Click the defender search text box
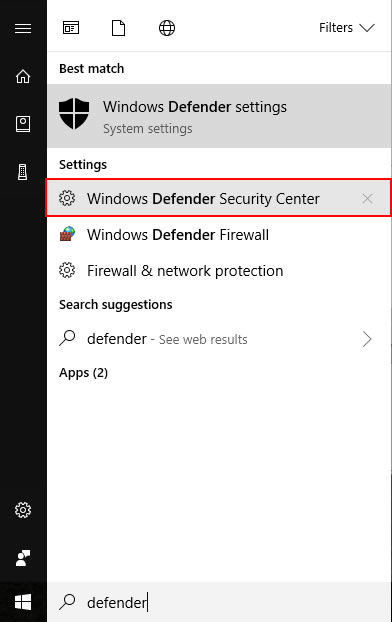392x622 pixels. (219, 602)
